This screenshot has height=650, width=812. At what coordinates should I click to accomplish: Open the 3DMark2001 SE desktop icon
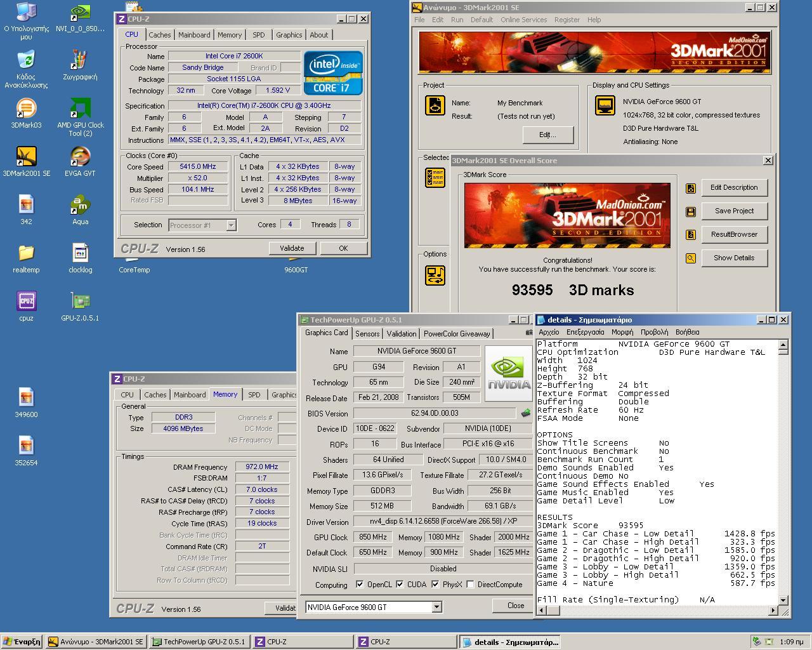click(26, 157)
